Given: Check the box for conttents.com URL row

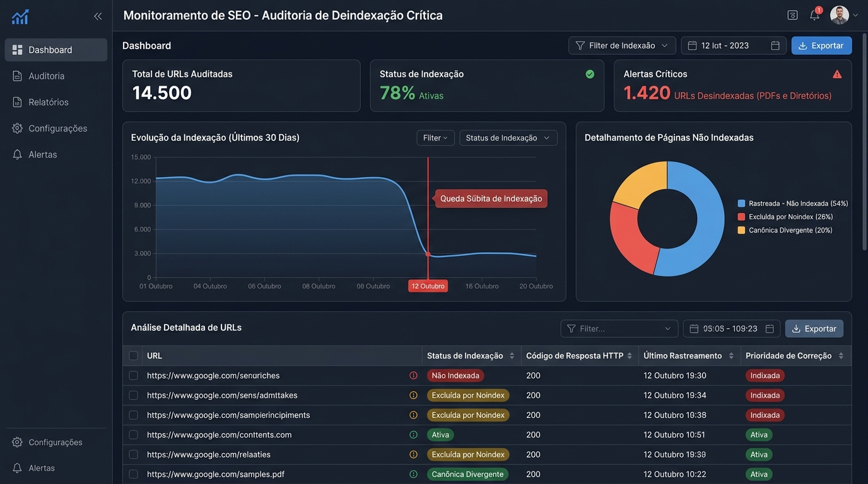Looking at the screenshot, I should 133,435.
